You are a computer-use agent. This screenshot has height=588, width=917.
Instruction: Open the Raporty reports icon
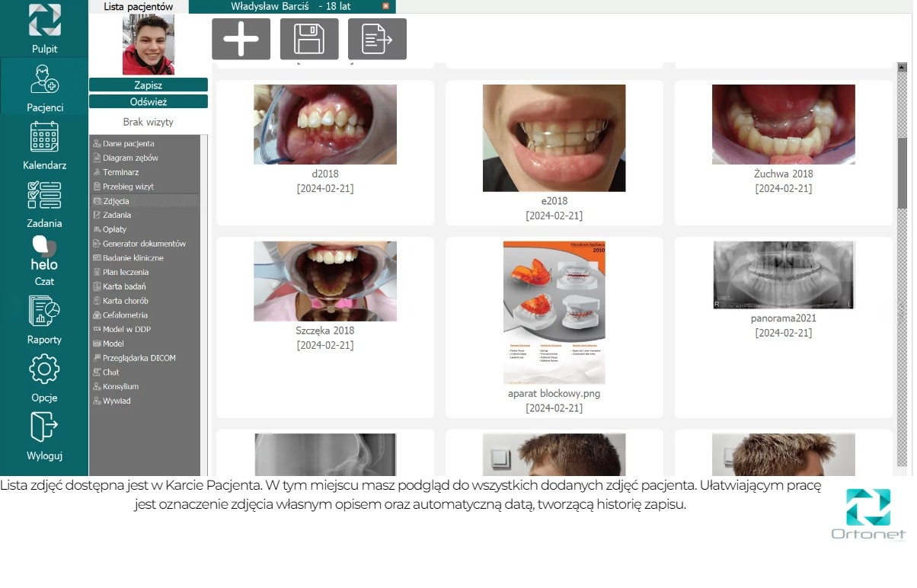pos(44,312)
